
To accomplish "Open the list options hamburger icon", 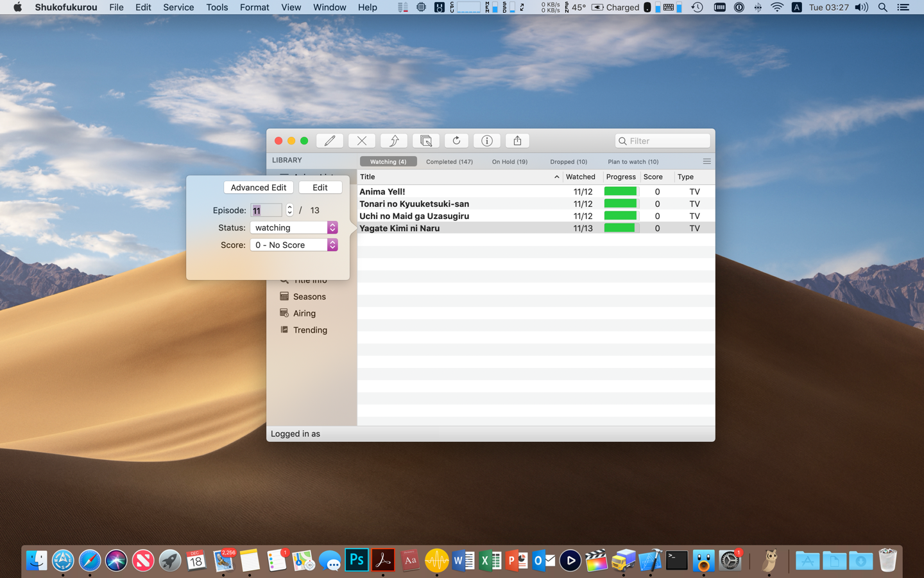I will [x=706, y=161].
